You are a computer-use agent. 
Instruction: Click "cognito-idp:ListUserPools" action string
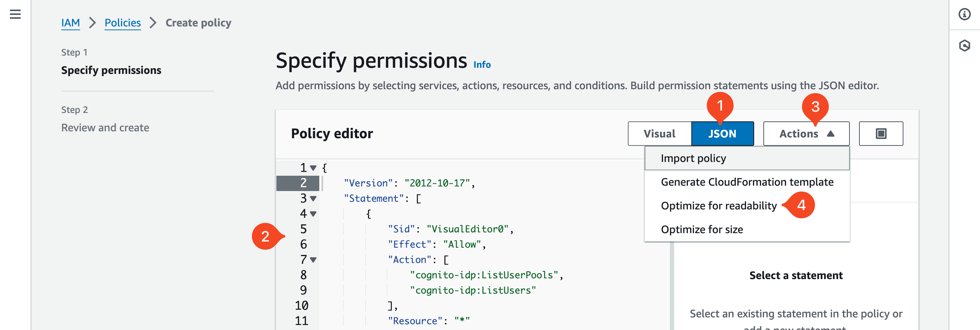pos(484,275)
